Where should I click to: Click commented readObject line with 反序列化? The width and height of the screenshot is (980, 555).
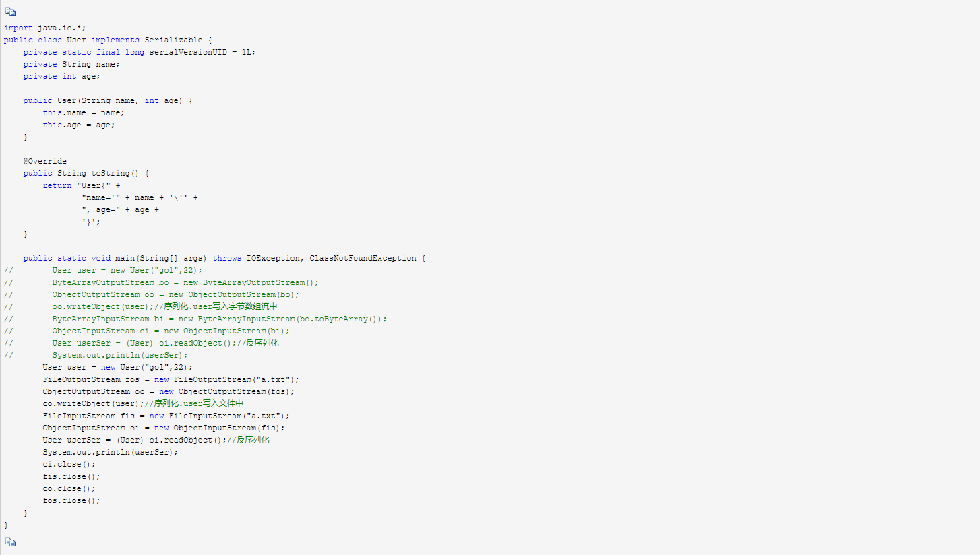pyautogui.click(x=142, y=343)
